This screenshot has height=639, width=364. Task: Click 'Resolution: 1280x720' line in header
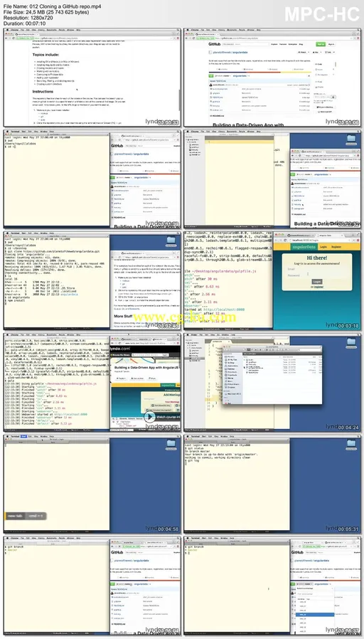(x=27, y=19)
